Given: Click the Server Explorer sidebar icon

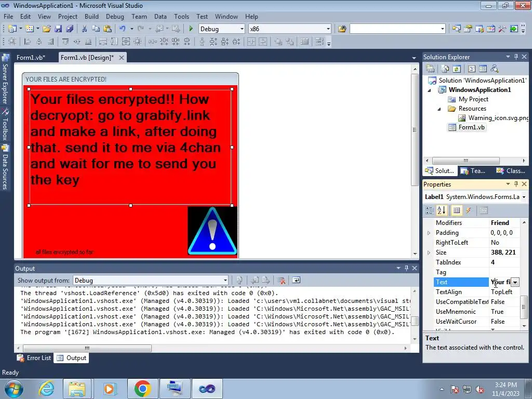Looking at the screenshot, I should click(x=5, y=57).
